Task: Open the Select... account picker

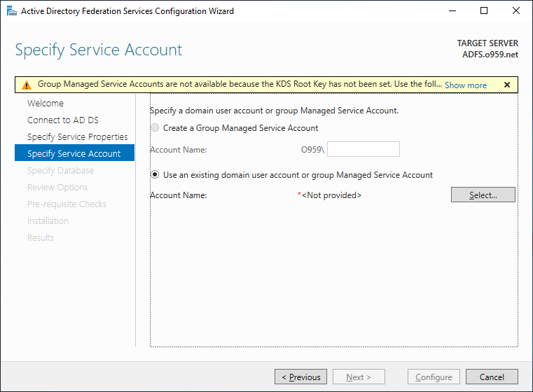Action: (x=483, y=195)
